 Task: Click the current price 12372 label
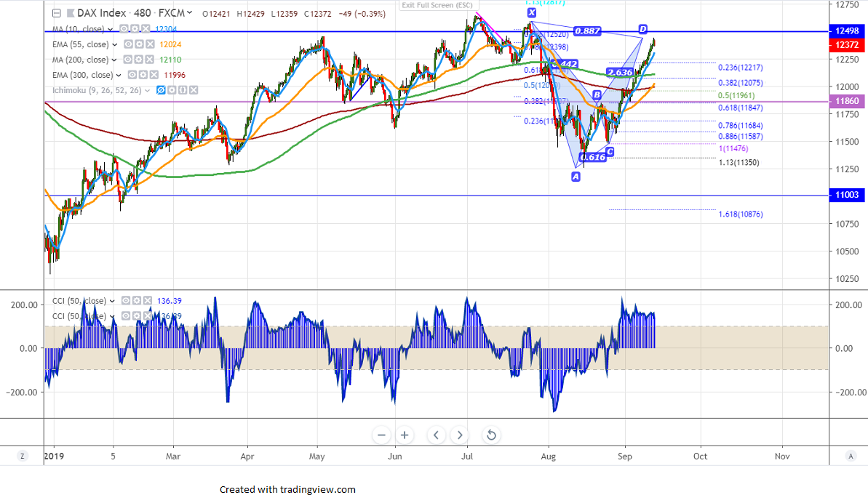847,45
